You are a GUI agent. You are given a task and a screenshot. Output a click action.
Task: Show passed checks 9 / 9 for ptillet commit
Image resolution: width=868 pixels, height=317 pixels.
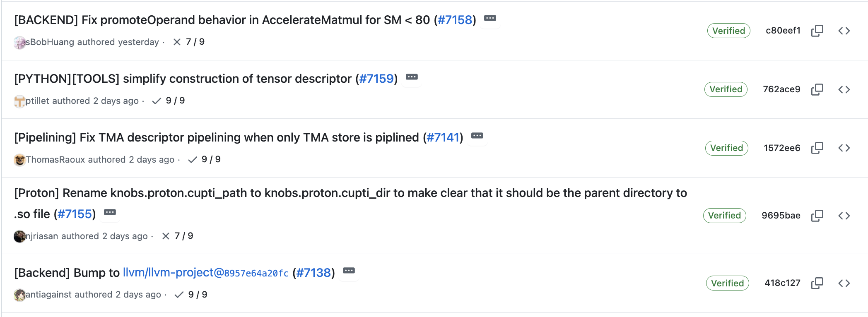click(x=169, y=101)
